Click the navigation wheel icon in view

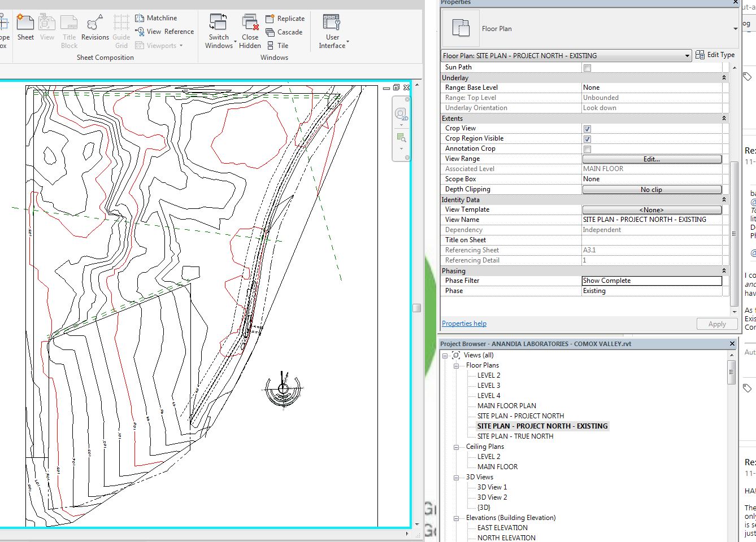tap(401, 114)
